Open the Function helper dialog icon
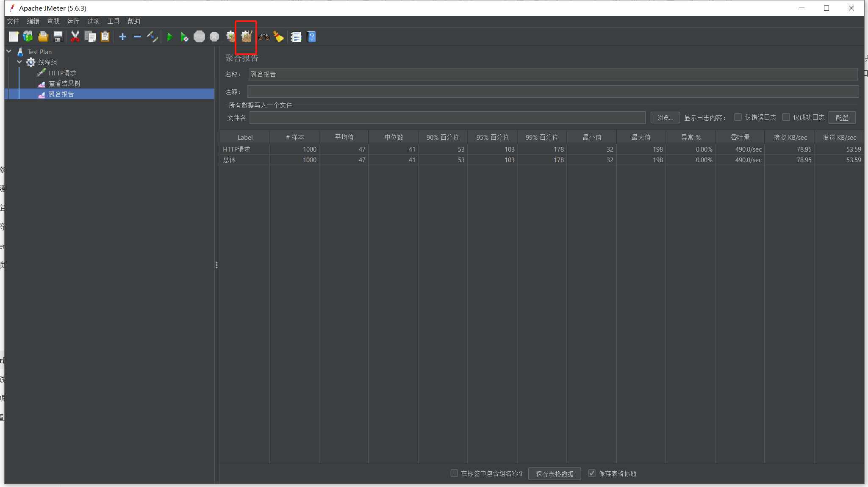 click(x=296, y=37)
